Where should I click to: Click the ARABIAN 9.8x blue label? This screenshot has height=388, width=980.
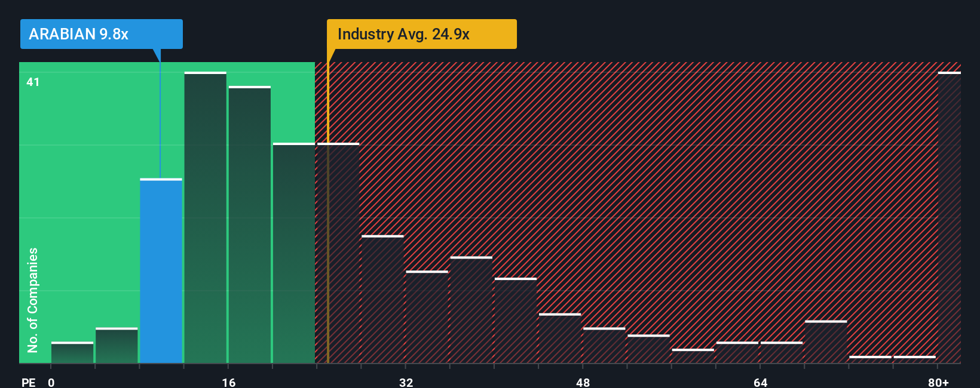pyautogui.click(x=102, y=34)
